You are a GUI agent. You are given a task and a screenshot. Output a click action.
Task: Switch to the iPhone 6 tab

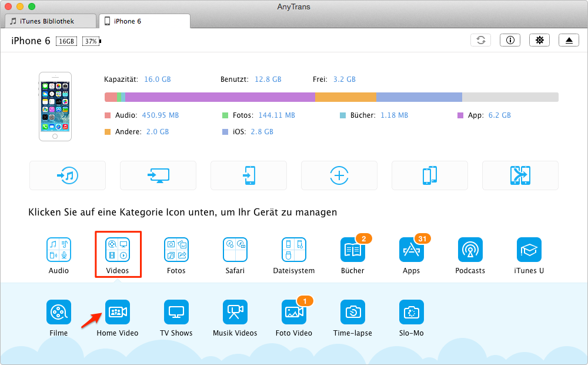tap(145, 21)
